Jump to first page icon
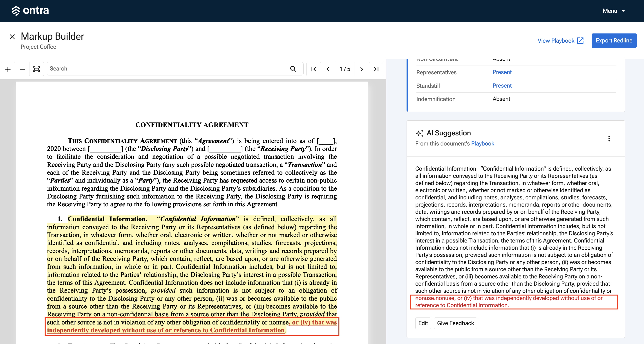 pyautogui.click(x=313, y=69)
